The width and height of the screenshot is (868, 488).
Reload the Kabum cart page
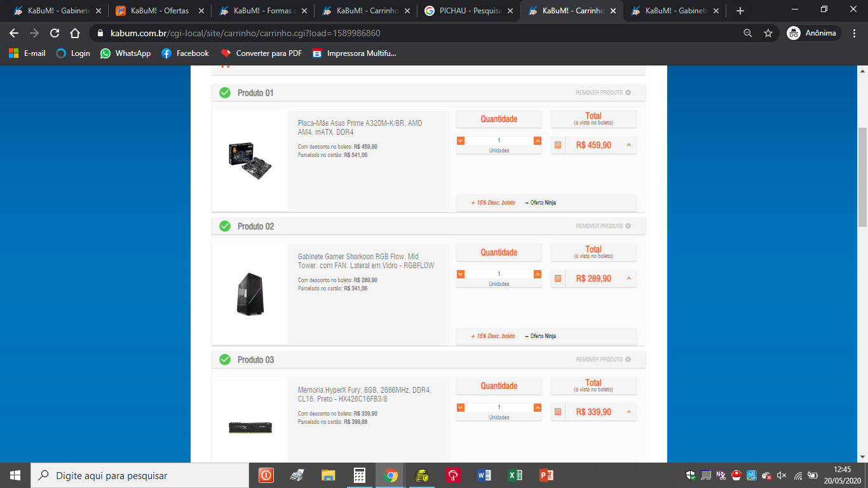click(55, 33)
